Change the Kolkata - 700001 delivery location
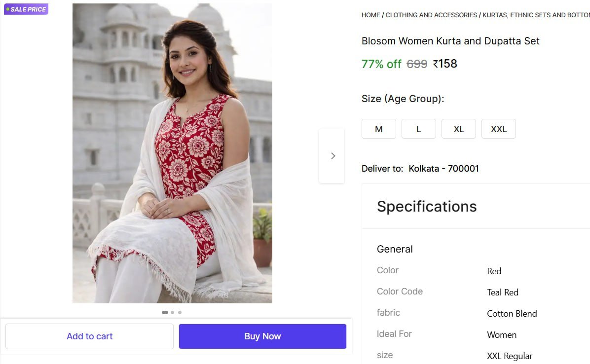 click(x=443, y=169)
